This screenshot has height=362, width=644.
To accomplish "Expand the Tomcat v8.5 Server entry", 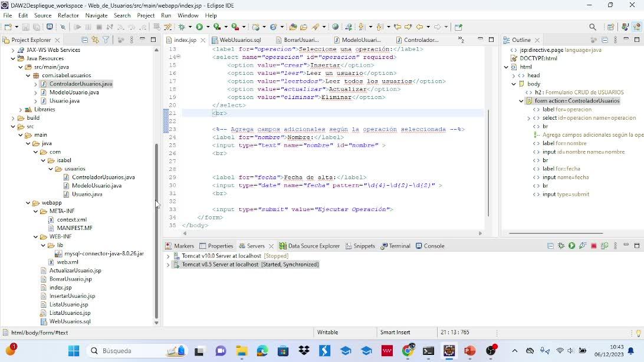I will pyautogui.click(x=168, y=265).
